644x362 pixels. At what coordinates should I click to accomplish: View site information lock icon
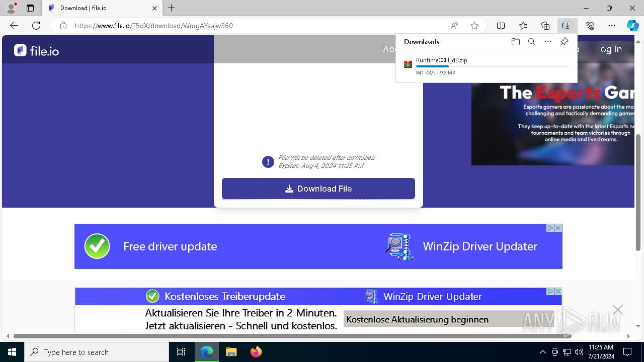pyautogui.click(x=63, y=26)
